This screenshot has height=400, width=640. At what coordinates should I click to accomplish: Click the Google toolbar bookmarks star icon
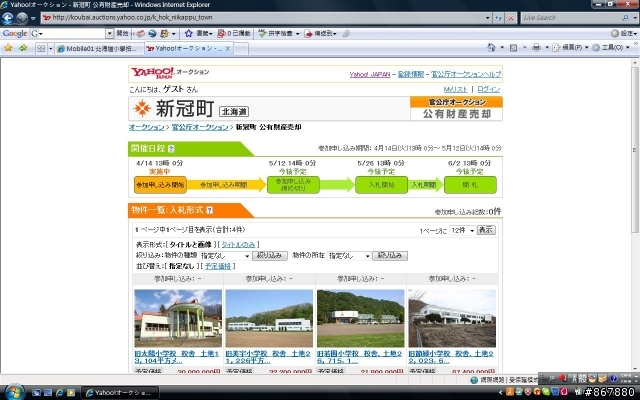click(x=189, y=33)
